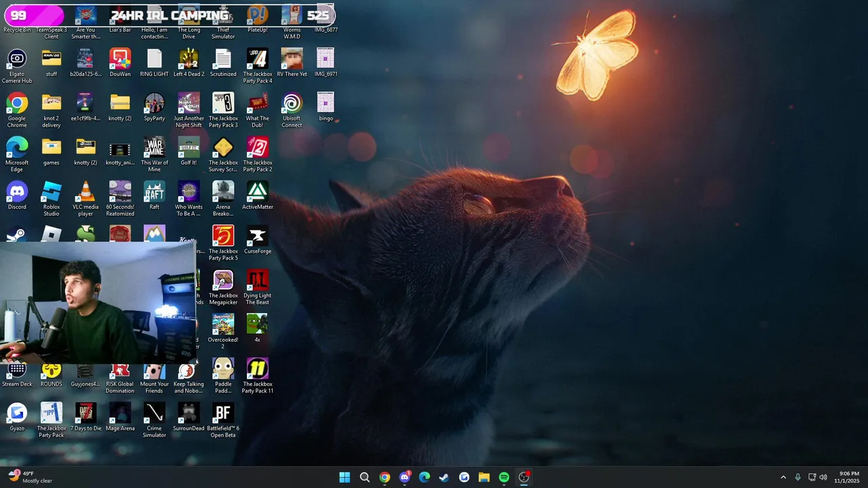Viewport: 868px width, 488px height.
Task: Select the Scrutinized file shortcut
Action: (x=223, y=62)
